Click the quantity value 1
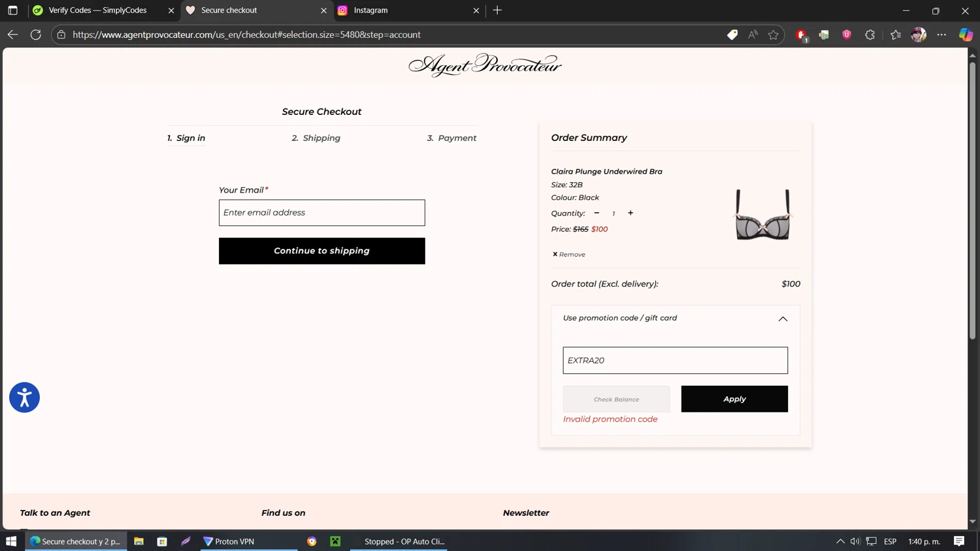This screenshot has height=551, width=980. (x=613, y=213)
